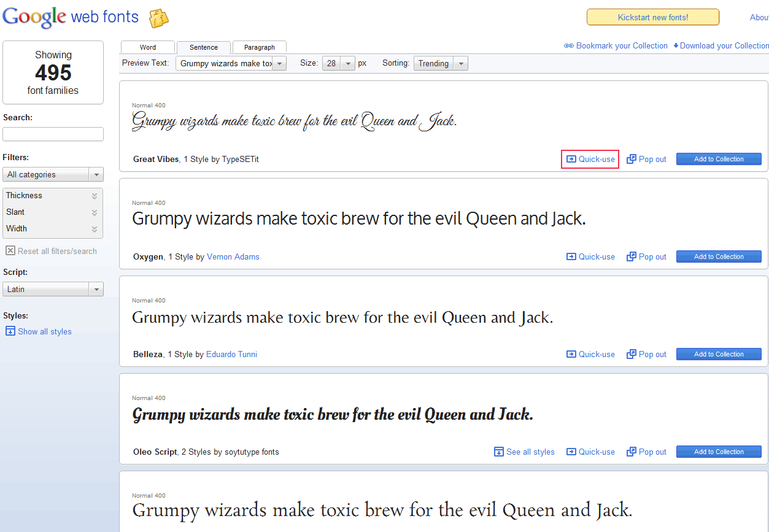Click the Pop out icon for Belleza
The width and height of the screenshot is (769, 532).
coord(632,354)
